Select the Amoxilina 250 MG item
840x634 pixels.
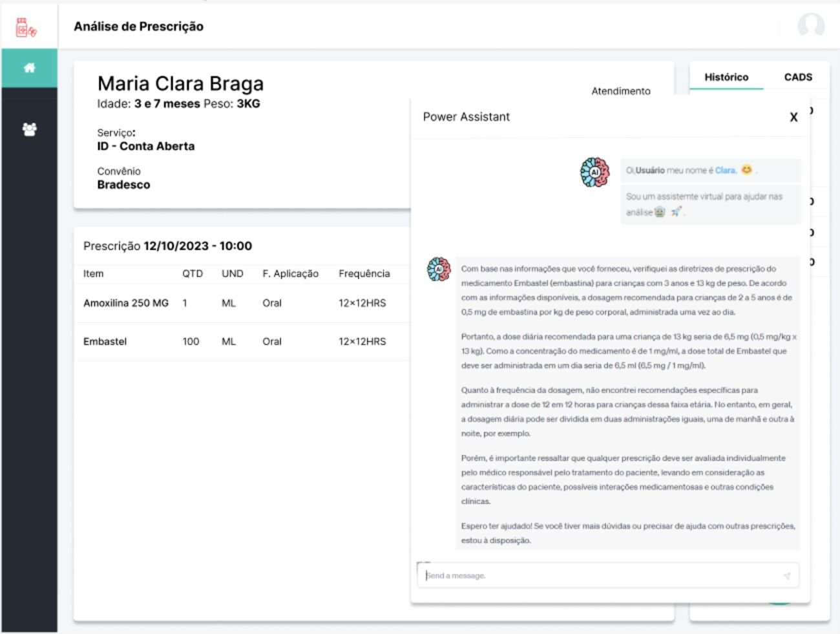pos(126,303)
